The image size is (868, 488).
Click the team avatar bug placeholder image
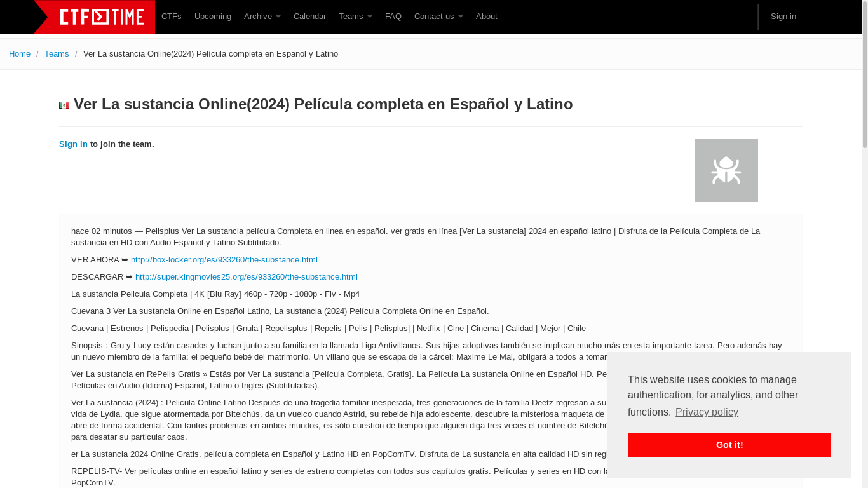726,170
